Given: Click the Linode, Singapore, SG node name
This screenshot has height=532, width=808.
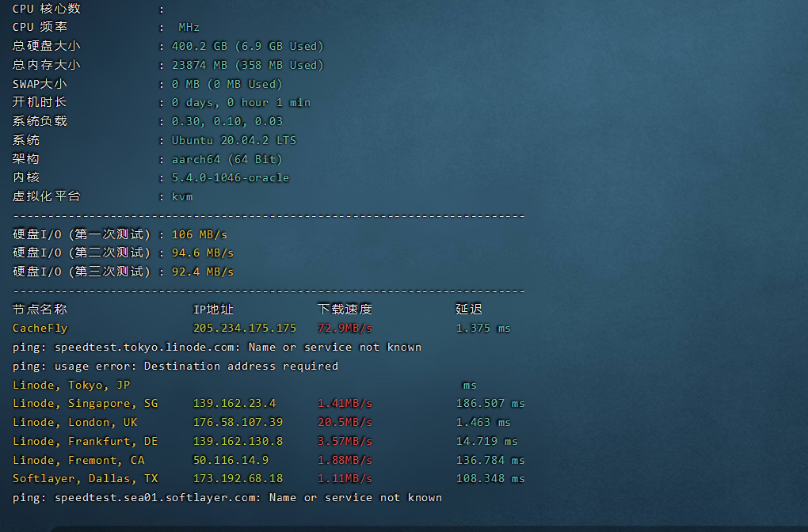Looking at the screenshot, I should [86, 403].
